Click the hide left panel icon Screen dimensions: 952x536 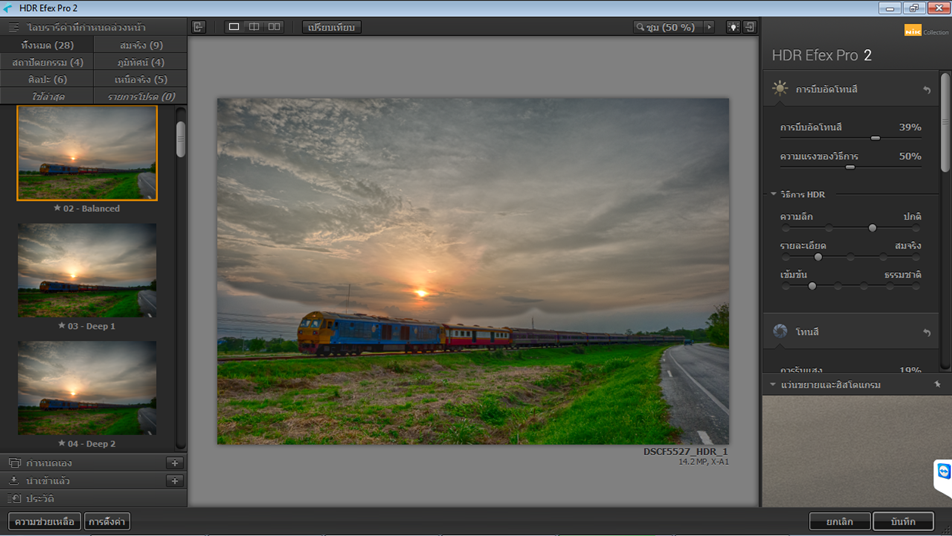(x=199, y=27)
